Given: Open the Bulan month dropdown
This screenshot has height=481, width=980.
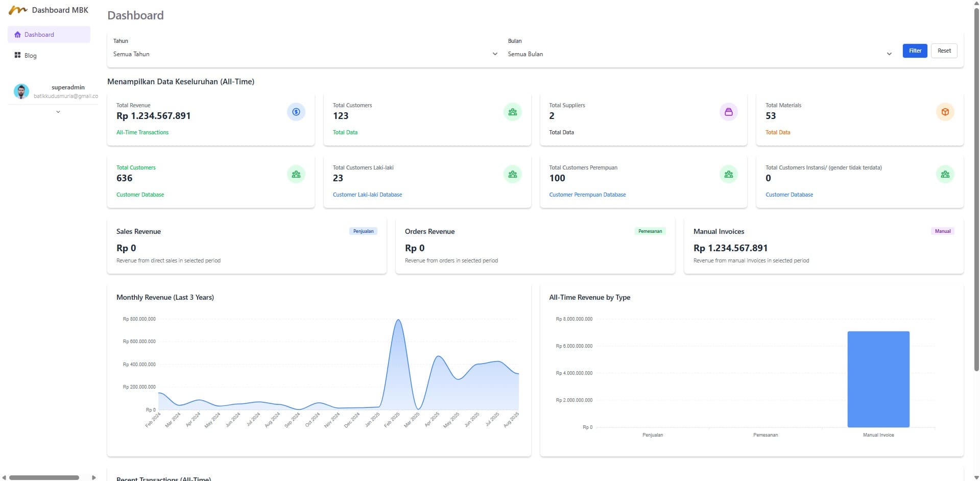Looking at the screenshot, I should [699, 54].
